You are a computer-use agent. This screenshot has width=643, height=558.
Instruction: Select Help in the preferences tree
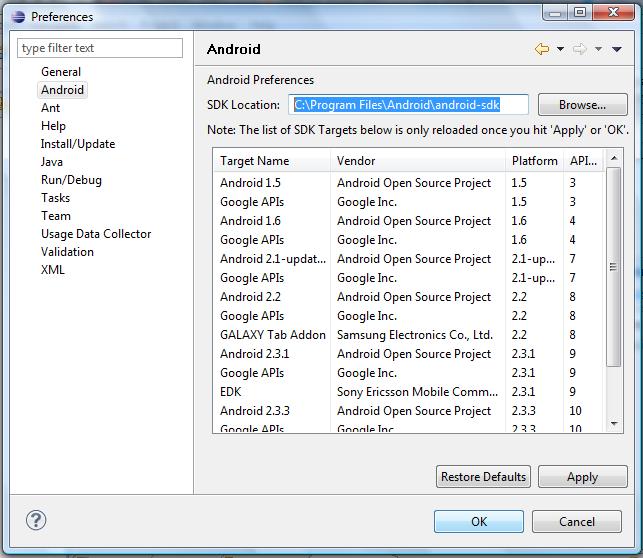pyautogui.click(x=53, y=126)
